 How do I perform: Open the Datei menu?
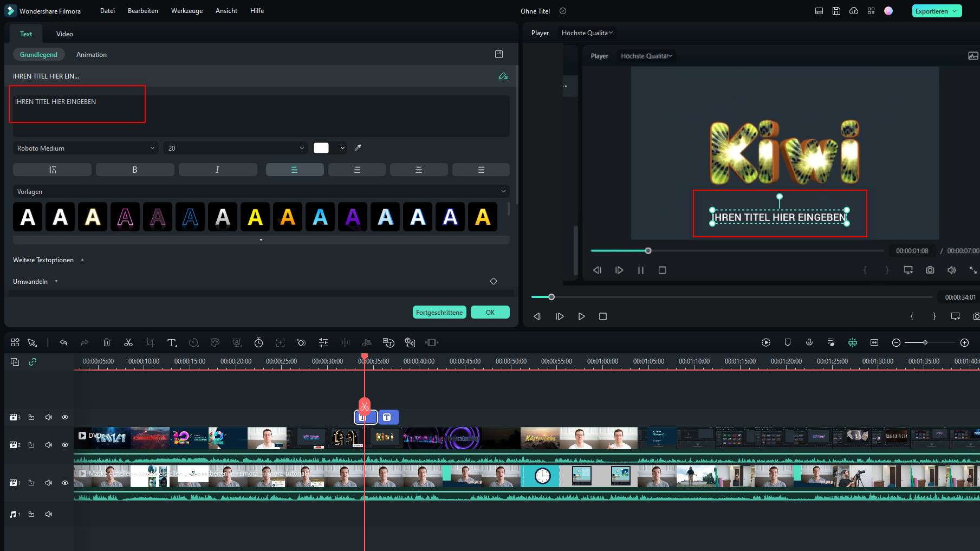[x=107, y=11]
